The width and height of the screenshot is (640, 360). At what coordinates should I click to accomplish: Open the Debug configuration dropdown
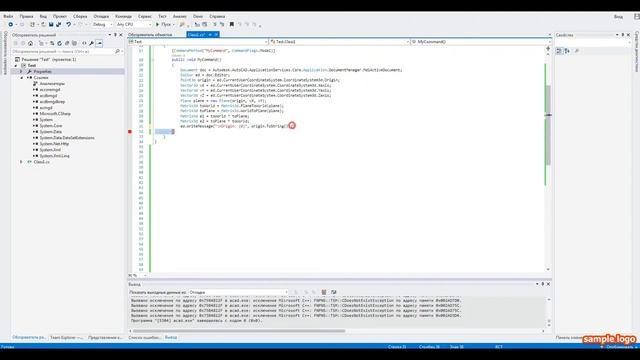tap(102, 24)
